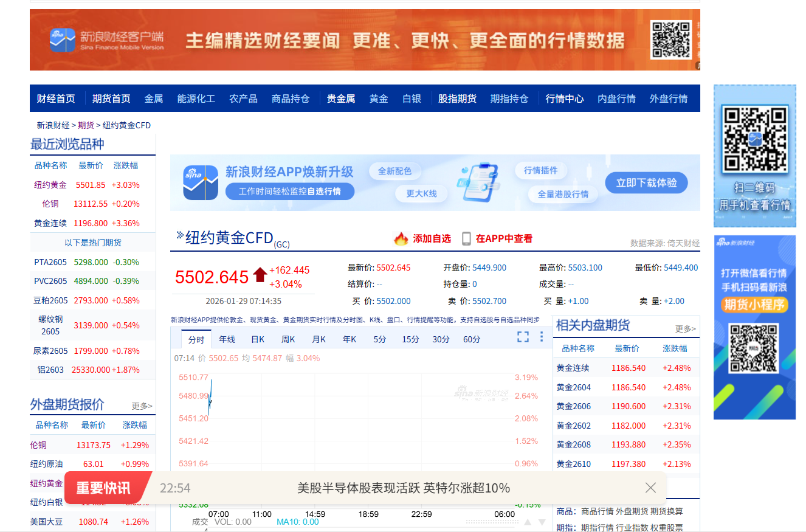This screenshot has height=532, width=806.
Task: Open 黄金2608 in related futures
Action: (573, 444)
